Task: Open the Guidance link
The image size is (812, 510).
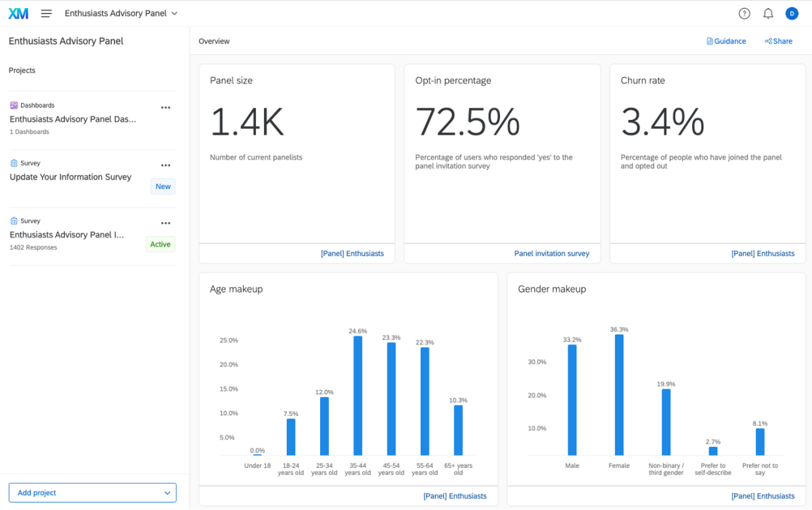Action: pyautogui.click(x=726, y=41)
